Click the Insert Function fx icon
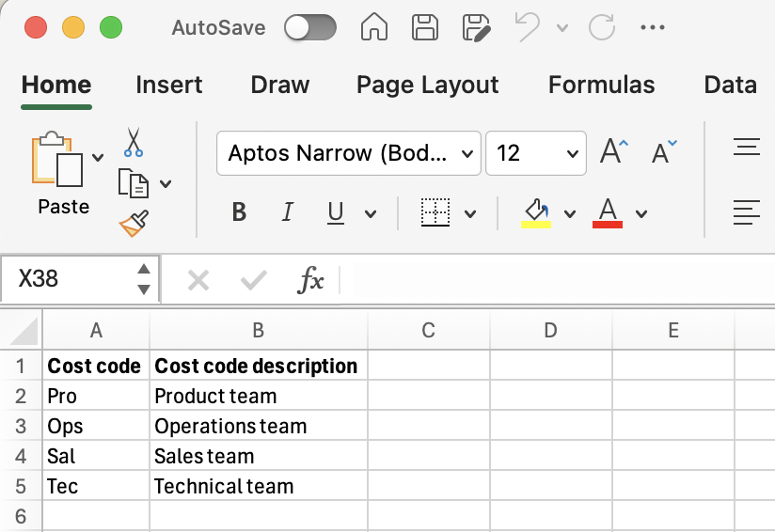Viewport: 775px width, 532px height. [x=310, y=280]
